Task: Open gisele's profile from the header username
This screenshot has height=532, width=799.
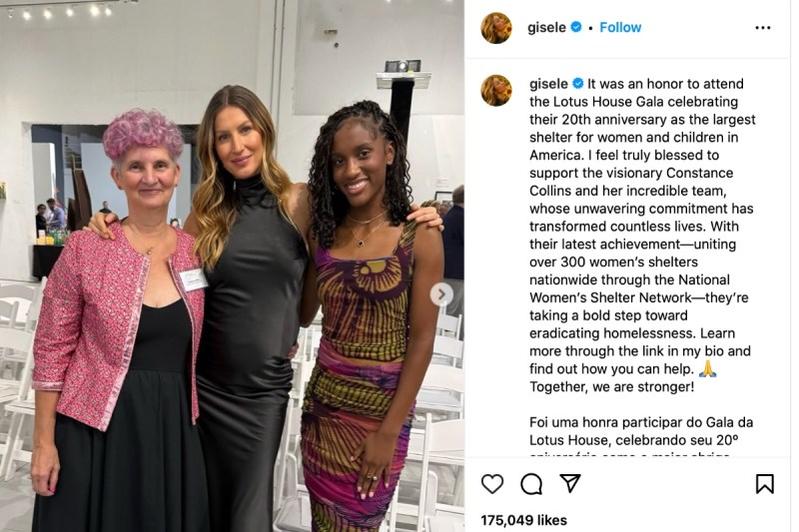Action: point(546,28)
